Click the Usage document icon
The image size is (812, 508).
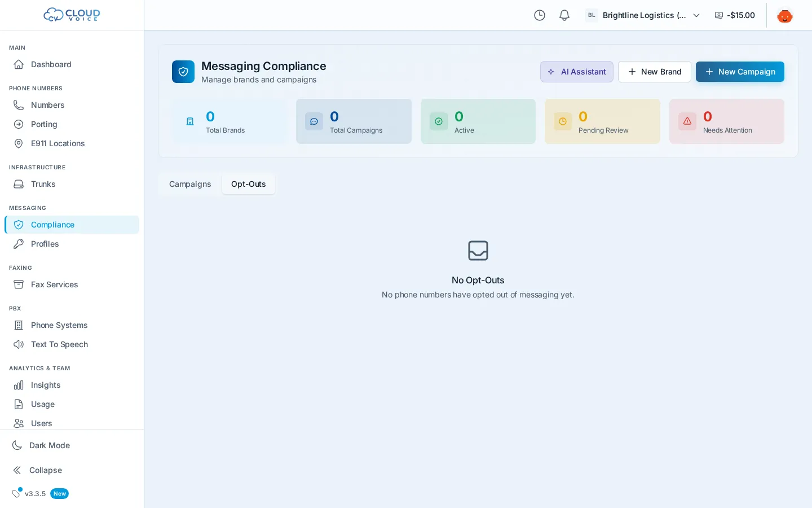click(x=19, y=404)
